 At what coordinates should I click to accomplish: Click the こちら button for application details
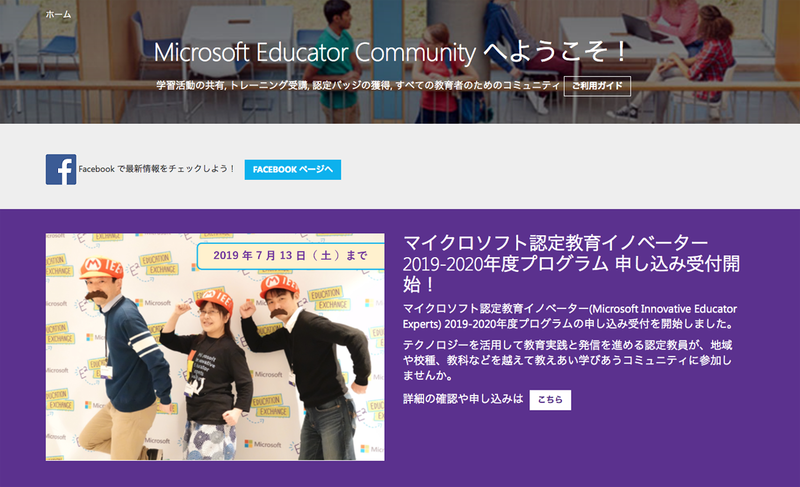tap(550, 400)
